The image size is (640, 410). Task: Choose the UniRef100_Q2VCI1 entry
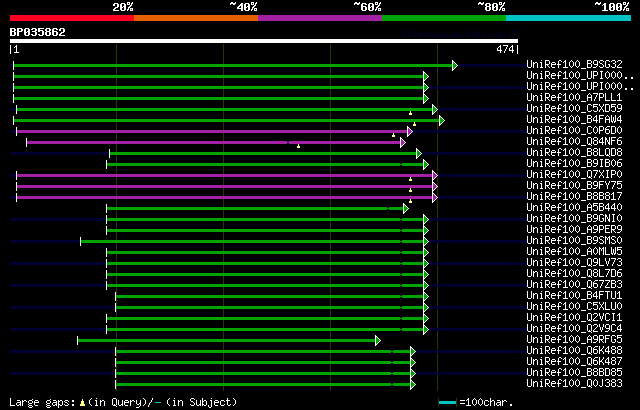[x=574, y=318]
